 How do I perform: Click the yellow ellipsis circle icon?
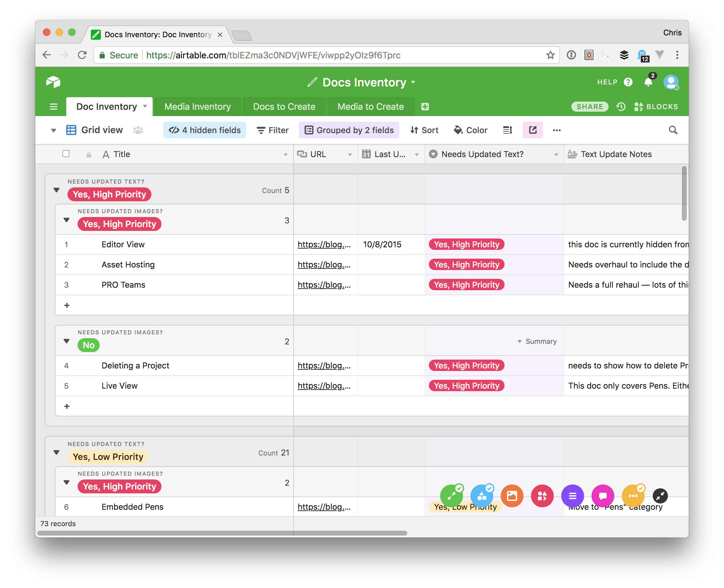point(633,496)
